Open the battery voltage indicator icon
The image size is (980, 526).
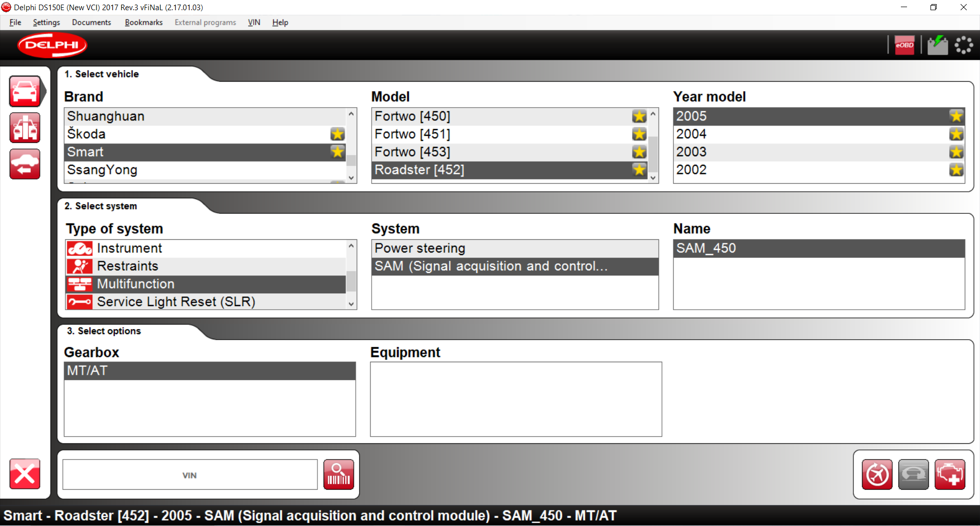tap(937, 45)
